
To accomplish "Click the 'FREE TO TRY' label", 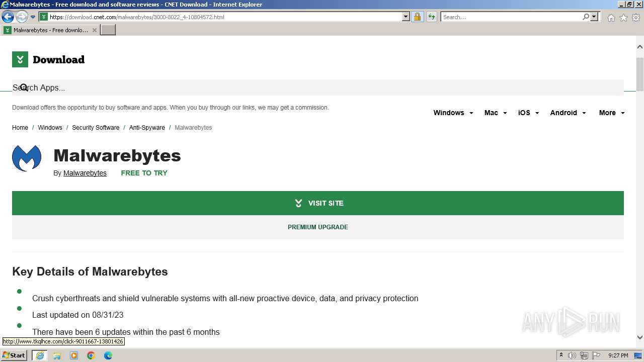I will tap(144, 173).
